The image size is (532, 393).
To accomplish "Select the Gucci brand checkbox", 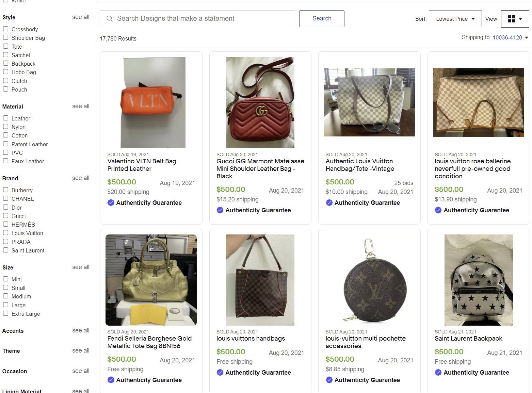I will click(x=5, y=216).
